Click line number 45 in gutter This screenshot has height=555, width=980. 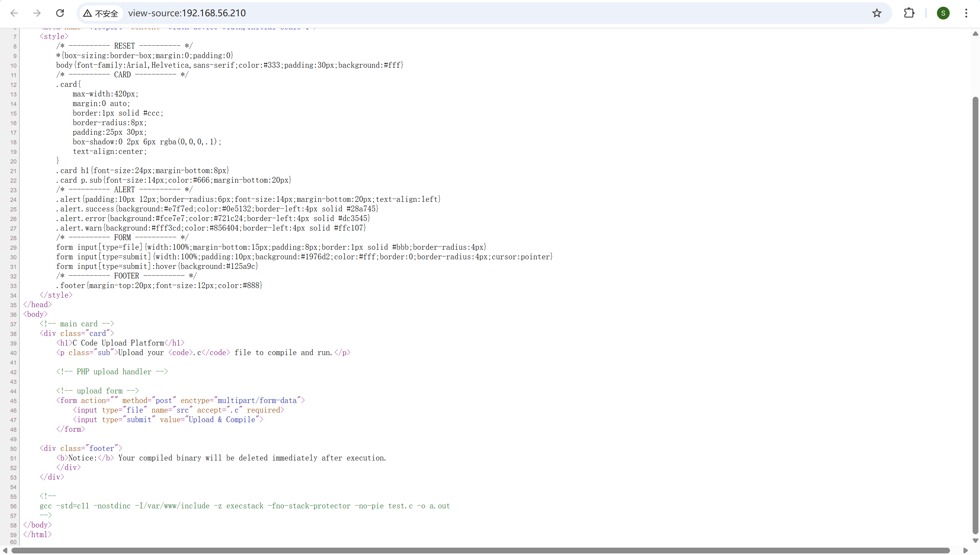click(13, 401)
